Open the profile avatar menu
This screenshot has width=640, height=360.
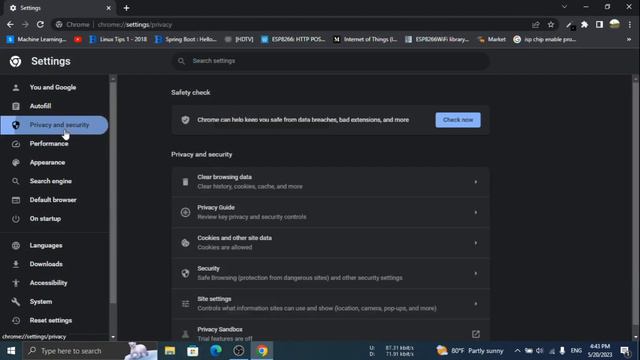pyautogui.click(x=614, y=24)
